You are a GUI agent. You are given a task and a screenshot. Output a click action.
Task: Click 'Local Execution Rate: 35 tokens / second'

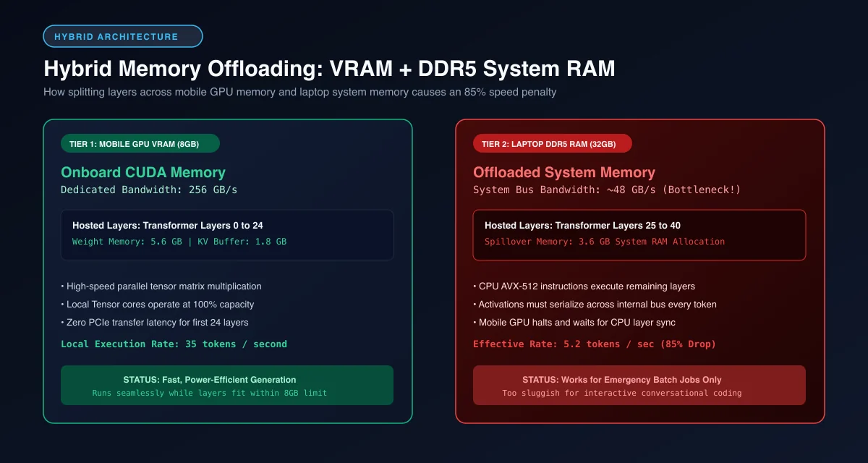[174, 344]
